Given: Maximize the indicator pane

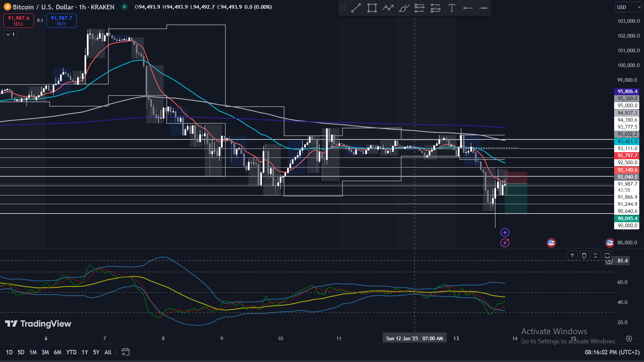Looking at the screenshot, I should pos(607,255).
